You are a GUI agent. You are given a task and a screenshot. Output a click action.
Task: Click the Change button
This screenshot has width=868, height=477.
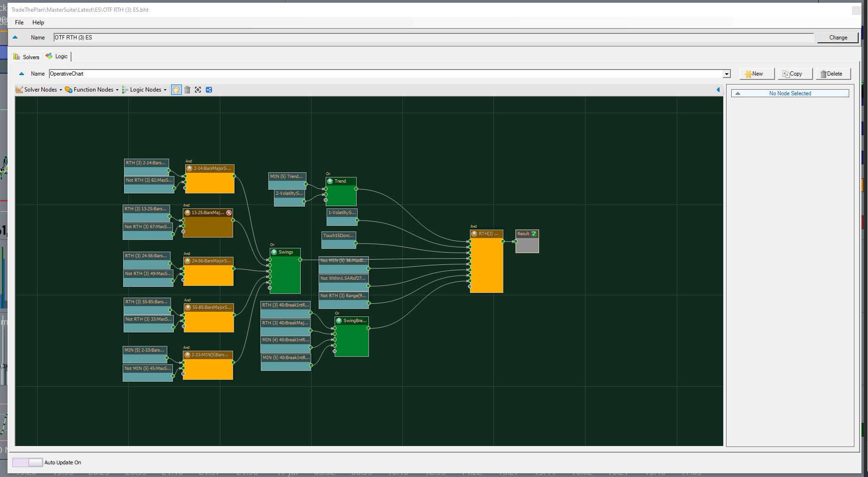tap(838, 38)
